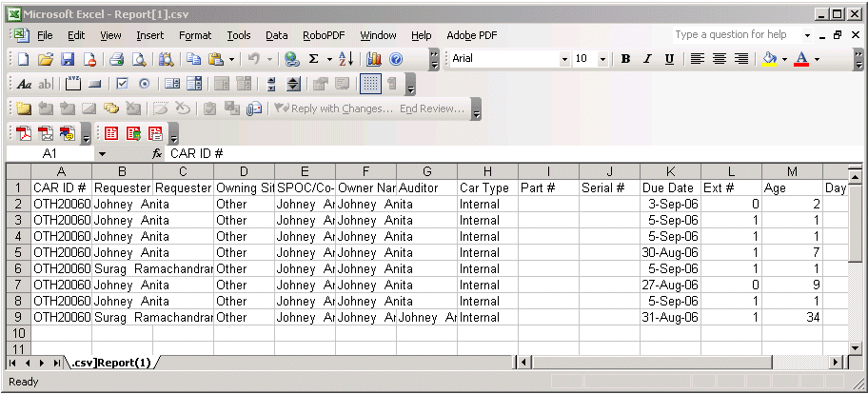Click the Insert Hyperlink icon

click(292, 59)
